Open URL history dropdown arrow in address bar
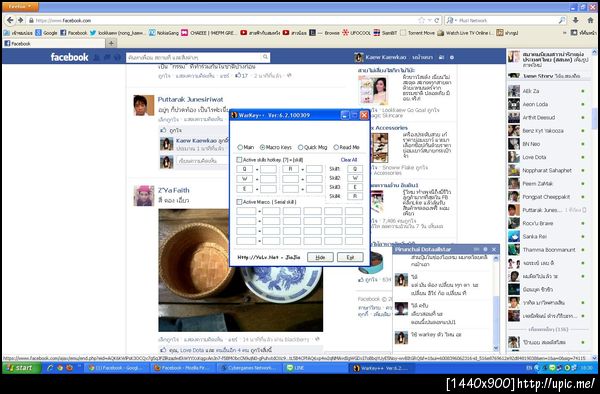600x394 pixels. coord(430,20)
